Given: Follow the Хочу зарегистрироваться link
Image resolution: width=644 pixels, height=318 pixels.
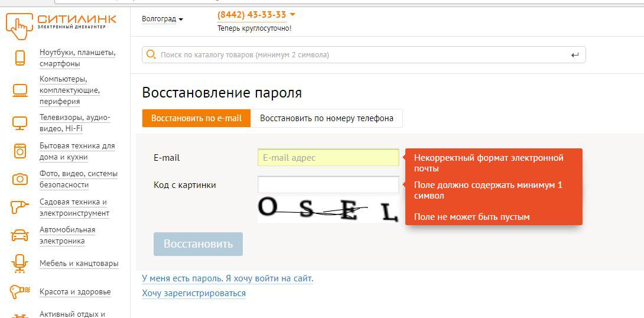Looking at the screenshot, I should [x=194, y=293].
